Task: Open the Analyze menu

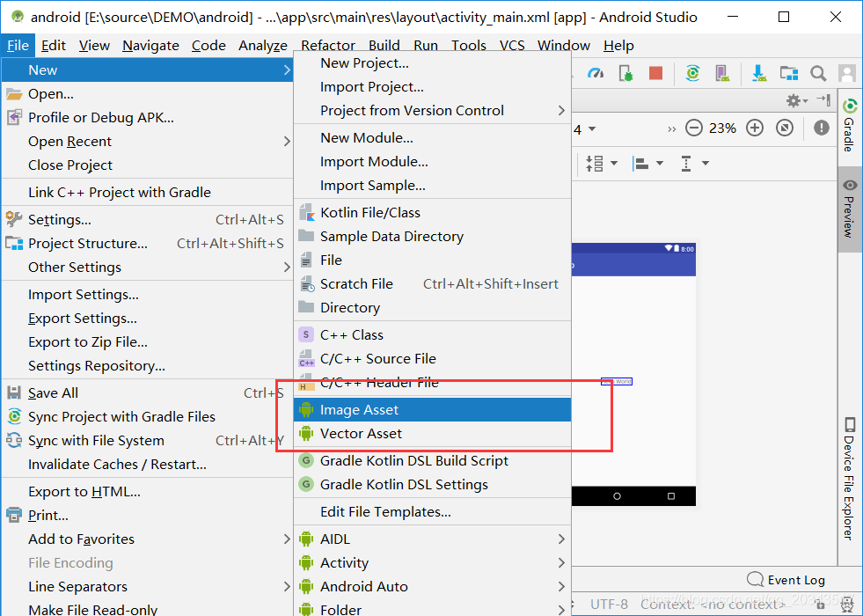Action: (x=262, y=45)
